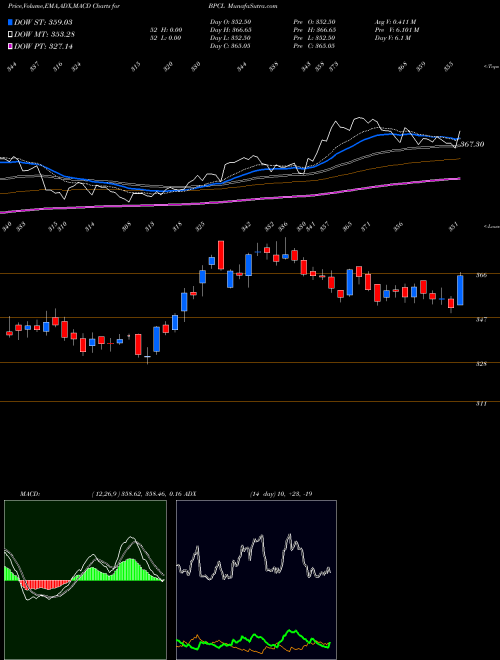Click the Day L: 352.50 value

(231, 38)
